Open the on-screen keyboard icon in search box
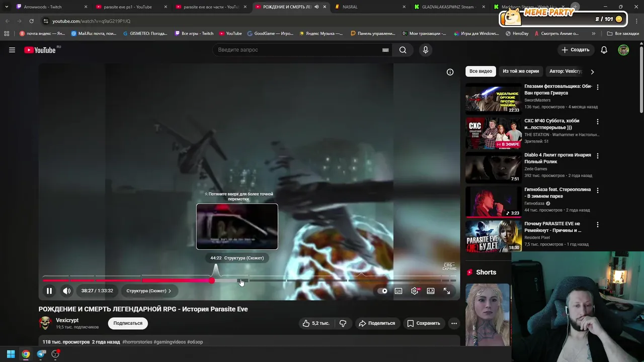 (385, 50)
